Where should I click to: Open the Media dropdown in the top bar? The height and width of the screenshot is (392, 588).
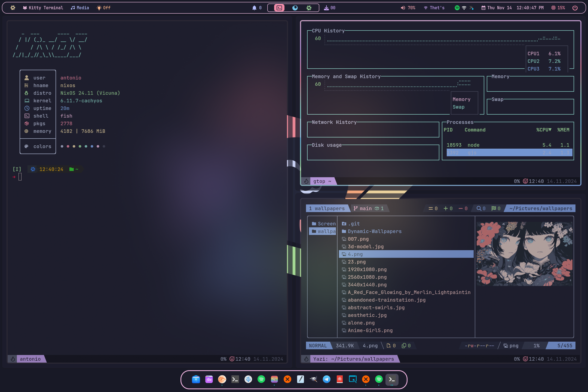click(x=80, y=8)
